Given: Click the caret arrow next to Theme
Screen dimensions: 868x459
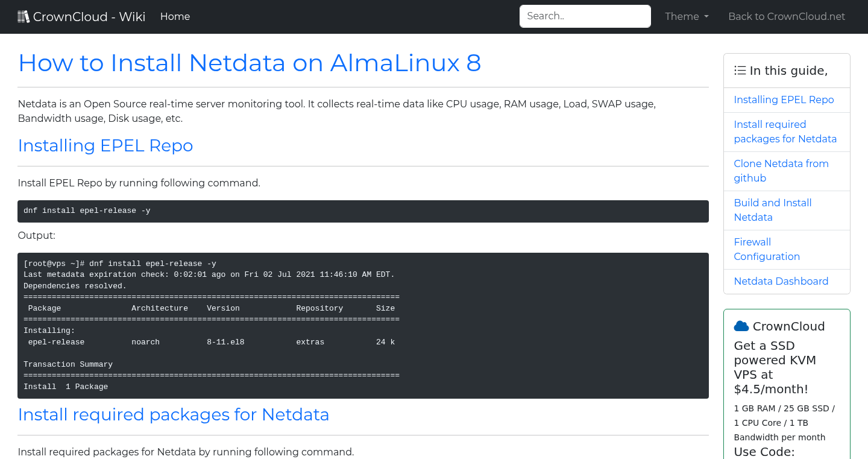Looking at the screenshot, I should pyautogui.click(x=707, y=17).
